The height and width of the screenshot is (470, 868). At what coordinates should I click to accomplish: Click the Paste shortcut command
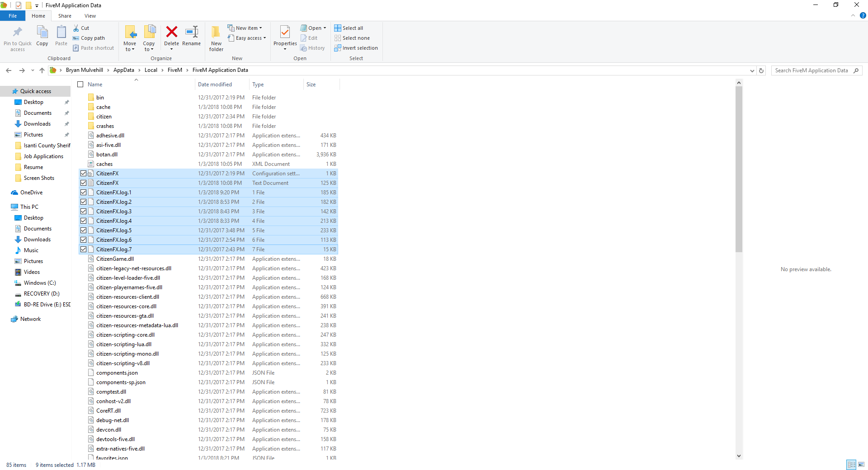(94, 48)
